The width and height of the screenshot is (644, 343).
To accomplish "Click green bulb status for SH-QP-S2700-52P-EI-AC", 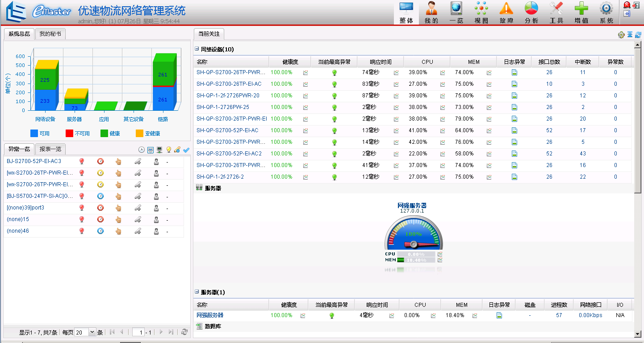I will pos(334,130).
